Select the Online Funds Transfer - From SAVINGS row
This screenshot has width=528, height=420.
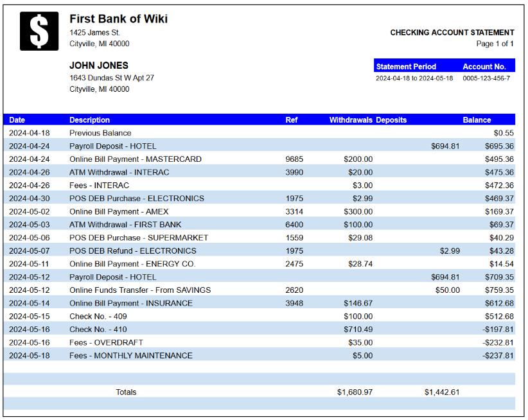click(x=140, y=290)
